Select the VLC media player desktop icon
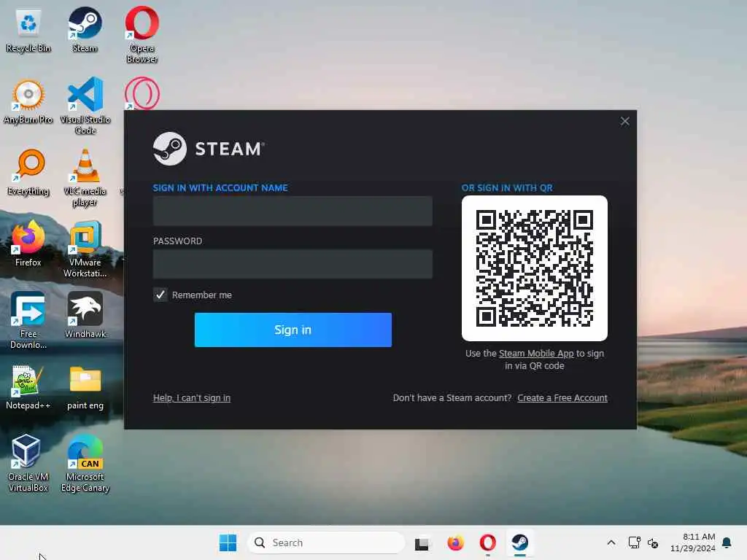Viewport: 747px width, 560px height. [85, 177]
